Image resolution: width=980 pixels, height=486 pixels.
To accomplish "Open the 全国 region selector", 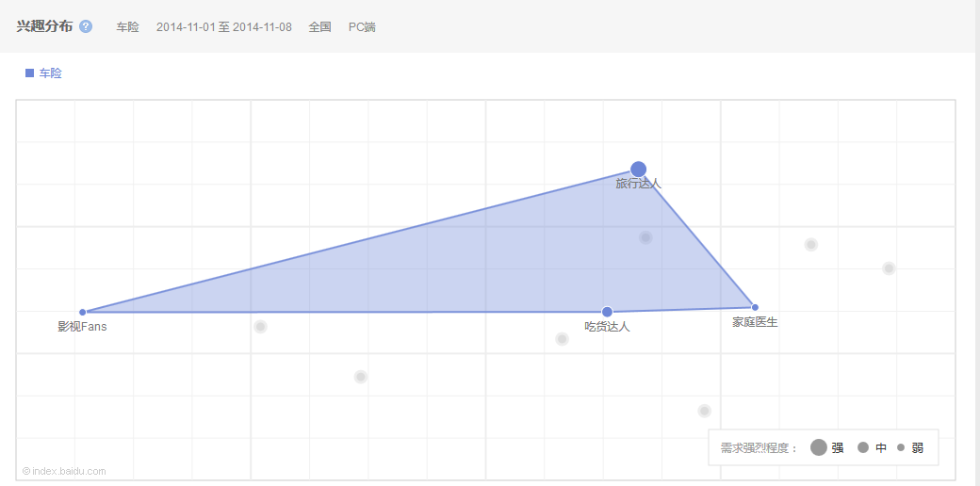I will (319, 26).
